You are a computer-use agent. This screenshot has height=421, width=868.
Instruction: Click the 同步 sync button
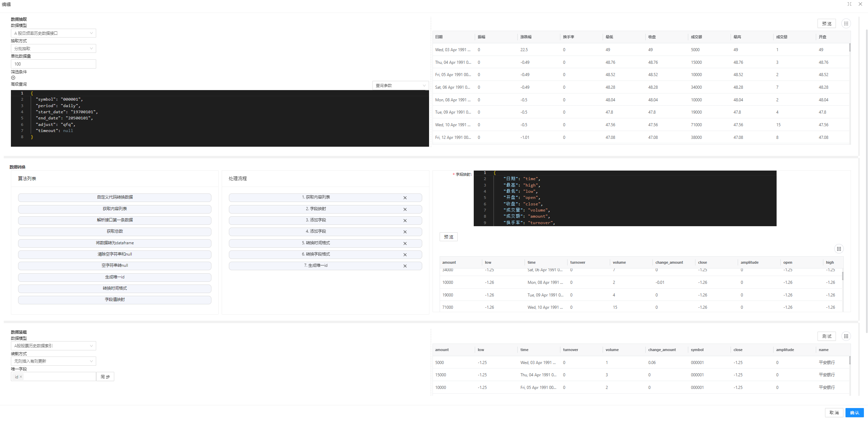pyautogui.click(x=105, y=377)
